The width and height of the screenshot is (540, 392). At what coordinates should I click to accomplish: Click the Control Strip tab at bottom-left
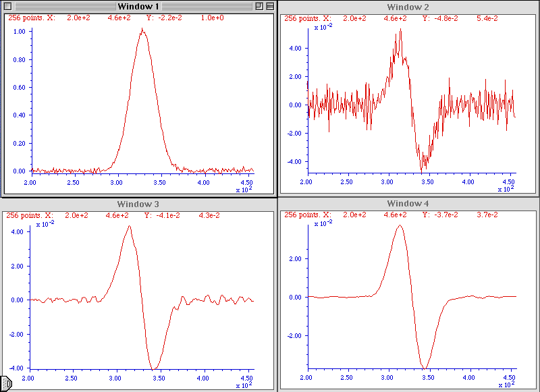point(4,385)
